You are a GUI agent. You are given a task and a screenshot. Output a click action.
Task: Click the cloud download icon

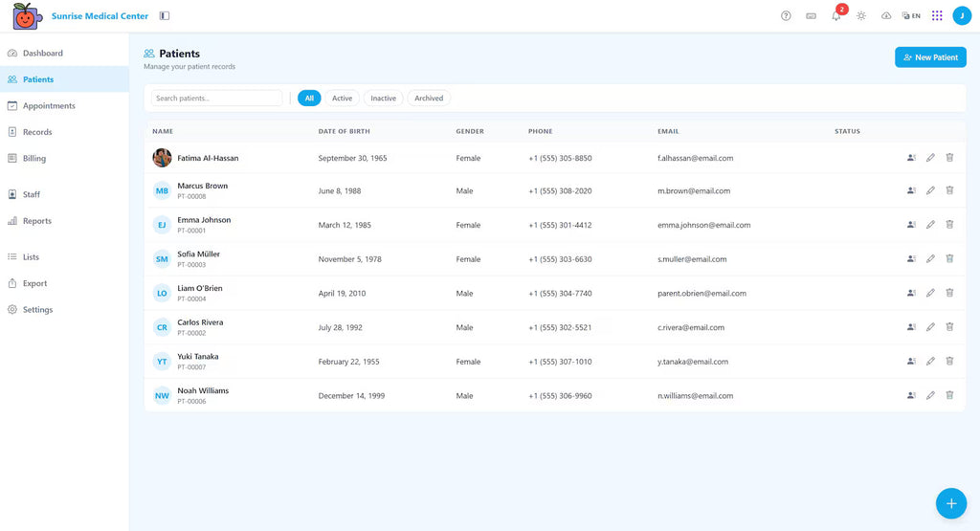tap(886, 15)
